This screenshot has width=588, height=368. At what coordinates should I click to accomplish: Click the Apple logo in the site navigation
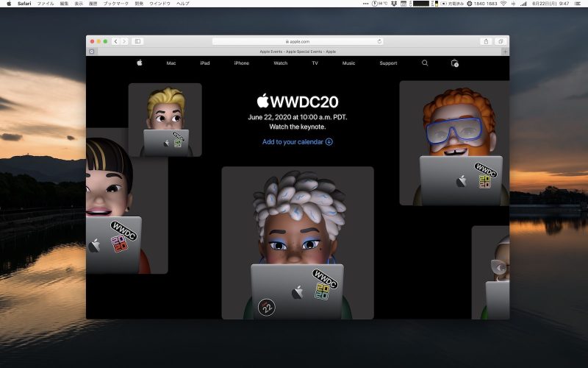coord(140,63)
